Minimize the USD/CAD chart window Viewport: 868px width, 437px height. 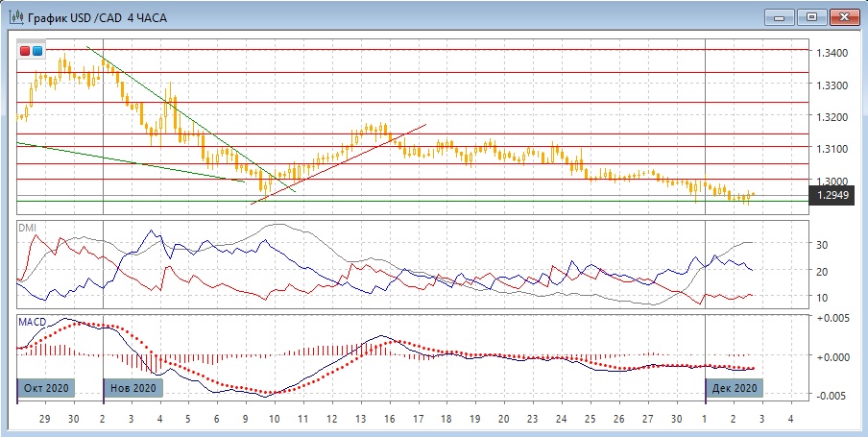[782, 16]
